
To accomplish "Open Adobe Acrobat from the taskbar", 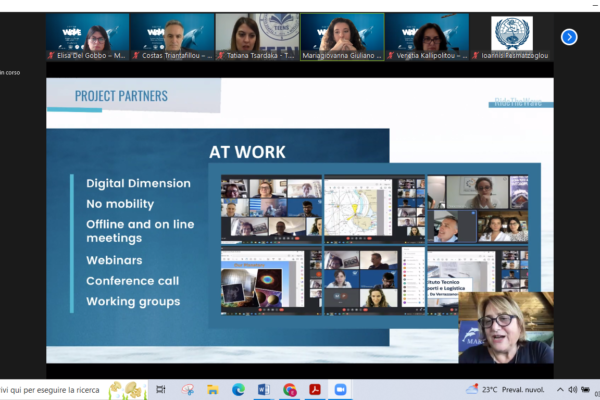I will point(314,389).
